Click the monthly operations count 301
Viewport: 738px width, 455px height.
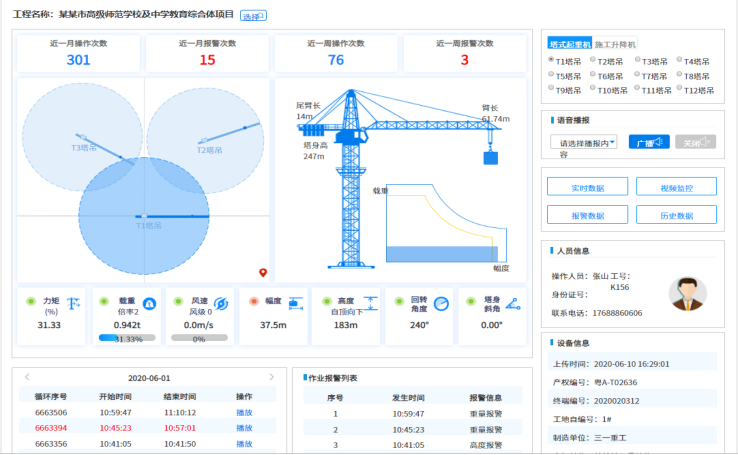(78, 60)
